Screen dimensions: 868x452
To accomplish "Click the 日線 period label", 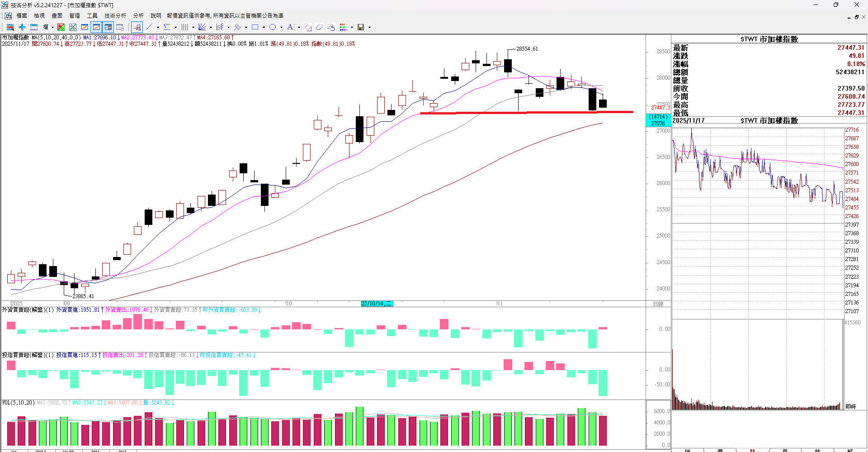I will pos(658,304).
